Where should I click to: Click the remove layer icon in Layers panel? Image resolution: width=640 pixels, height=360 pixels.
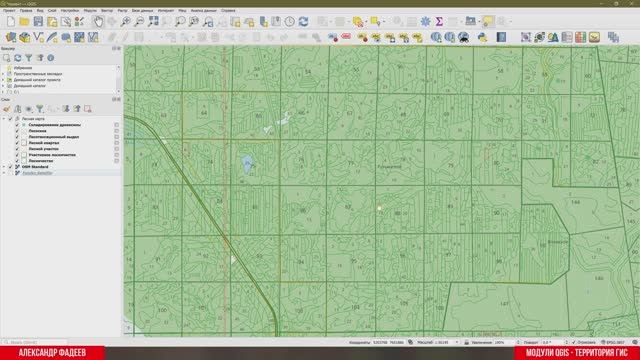click(x=88, y=109)
